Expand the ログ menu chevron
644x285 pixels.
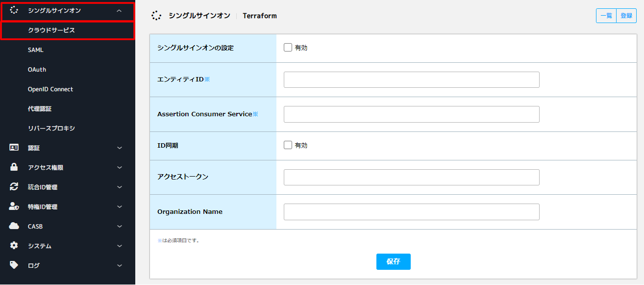(x=120, y=266)
